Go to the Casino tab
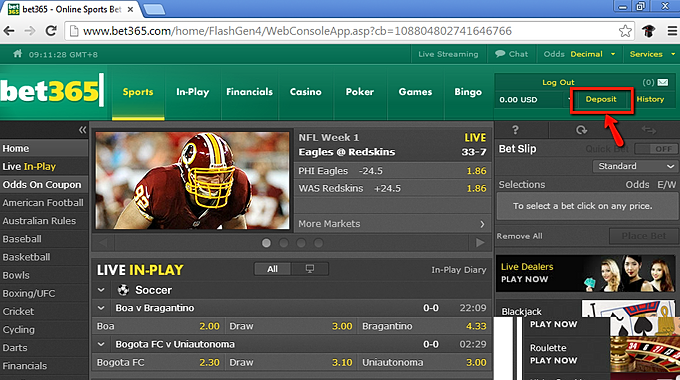 click(306, 92)
